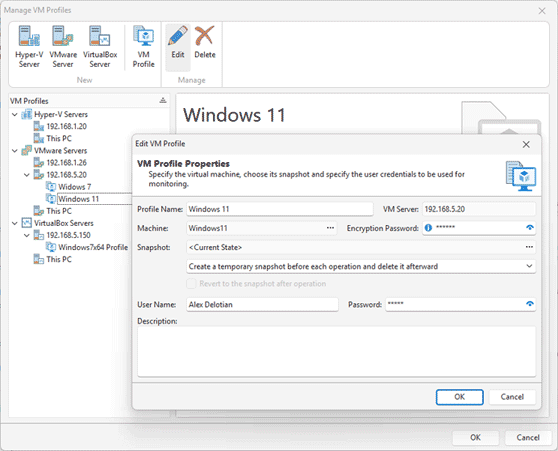Add a new VirtualBox Server
Screen dimensions: 558x451
click(100, 47)
